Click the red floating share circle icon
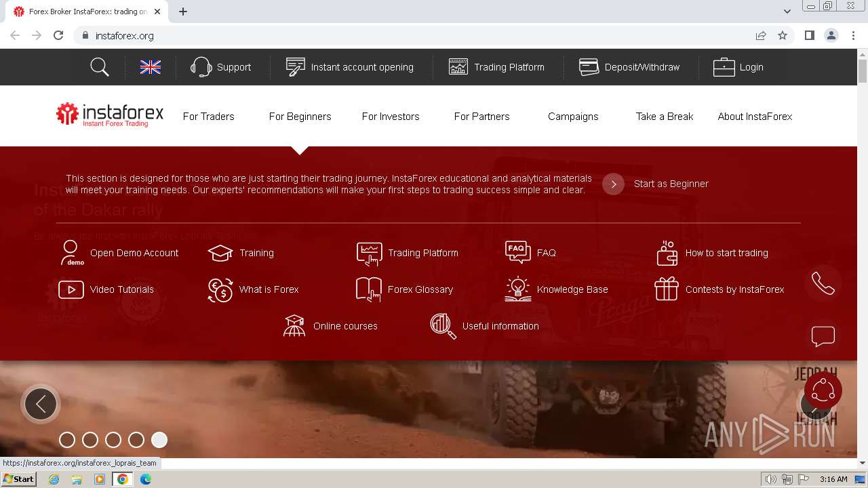868x488 pixels. click(823, 390)
